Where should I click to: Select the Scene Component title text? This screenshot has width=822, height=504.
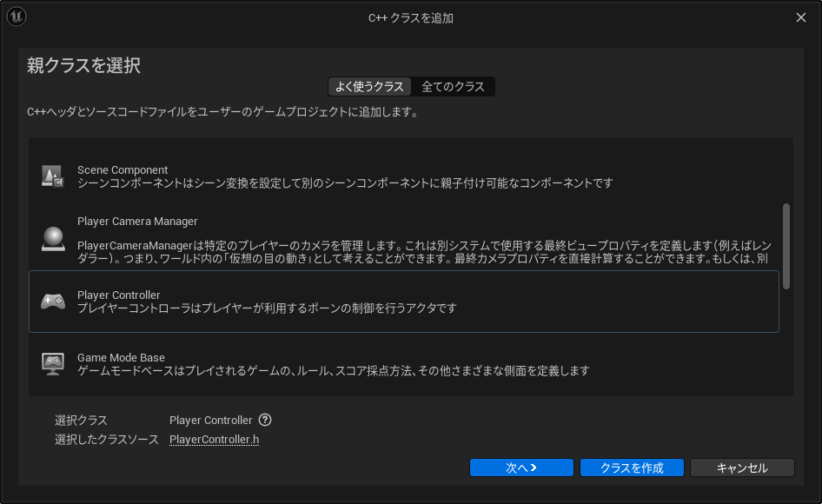point(123,170)
